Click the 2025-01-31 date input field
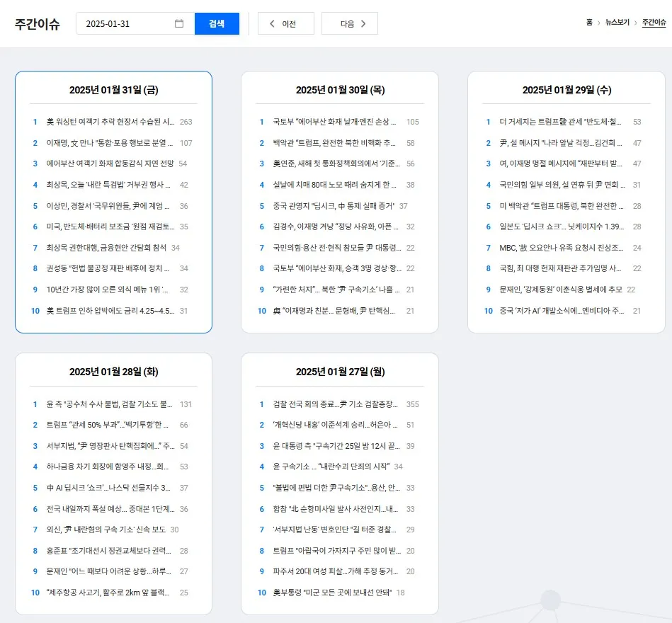672x623 pixels. (x=135, y=23)
